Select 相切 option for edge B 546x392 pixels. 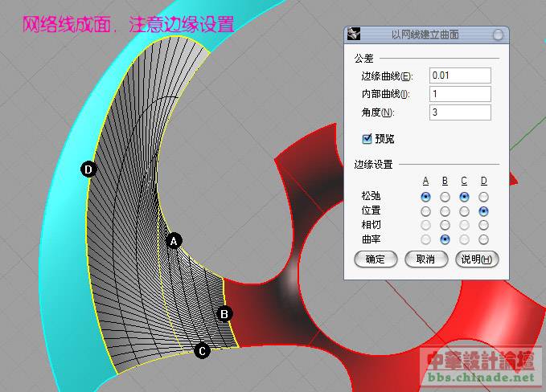(x=445, y=225)
